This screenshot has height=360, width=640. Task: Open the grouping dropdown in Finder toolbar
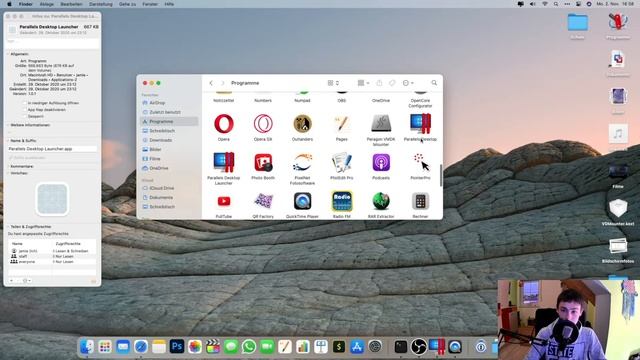(363, 83)
